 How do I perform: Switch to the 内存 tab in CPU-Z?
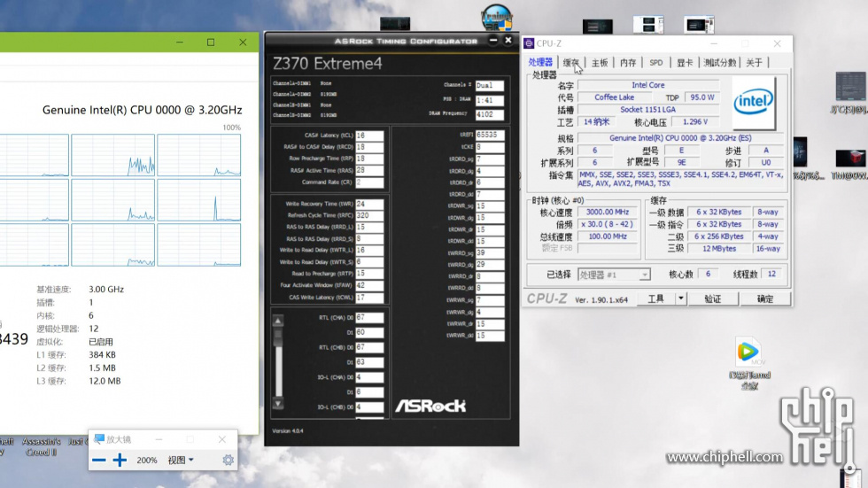628,63
